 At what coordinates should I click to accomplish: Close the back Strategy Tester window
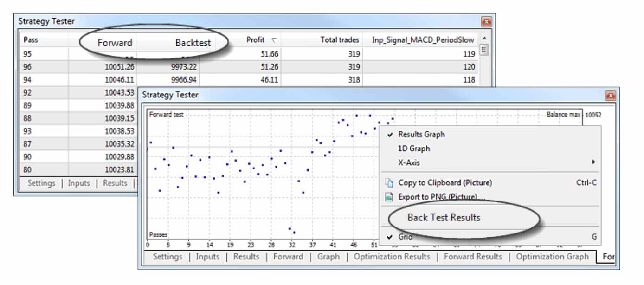coord(487,21)
